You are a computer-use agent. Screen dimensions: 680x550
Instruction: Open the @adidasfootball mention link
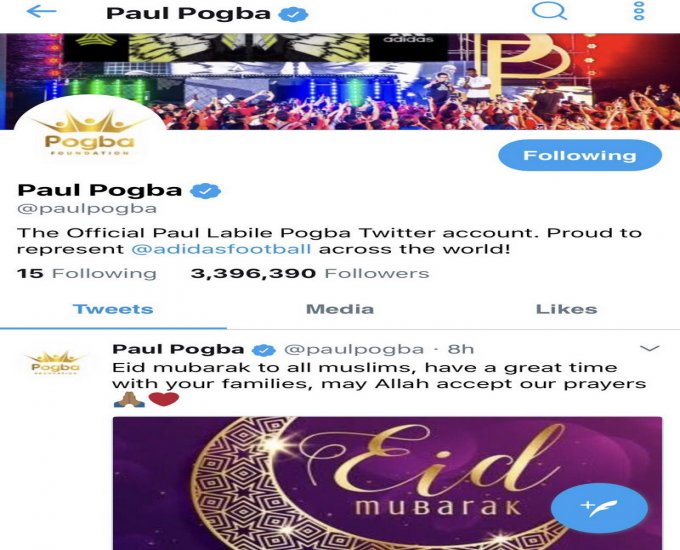221,249
